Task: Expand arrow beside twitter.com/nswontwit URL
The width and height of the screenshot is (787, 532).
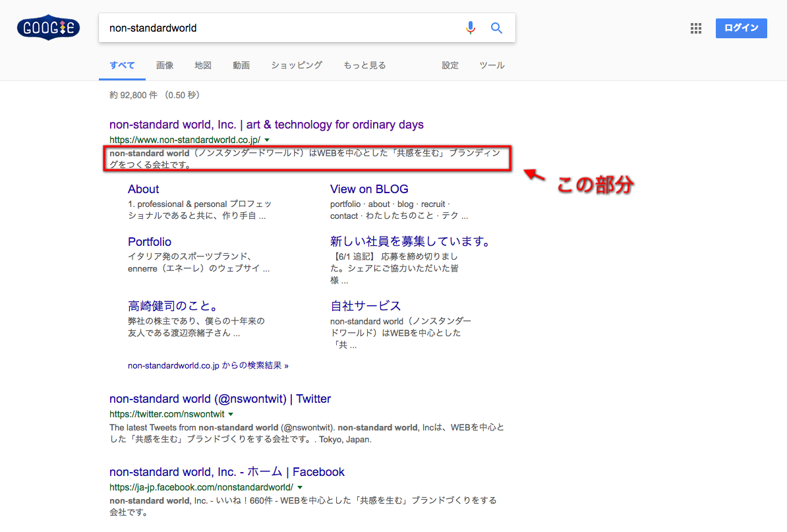Action: 231,415
